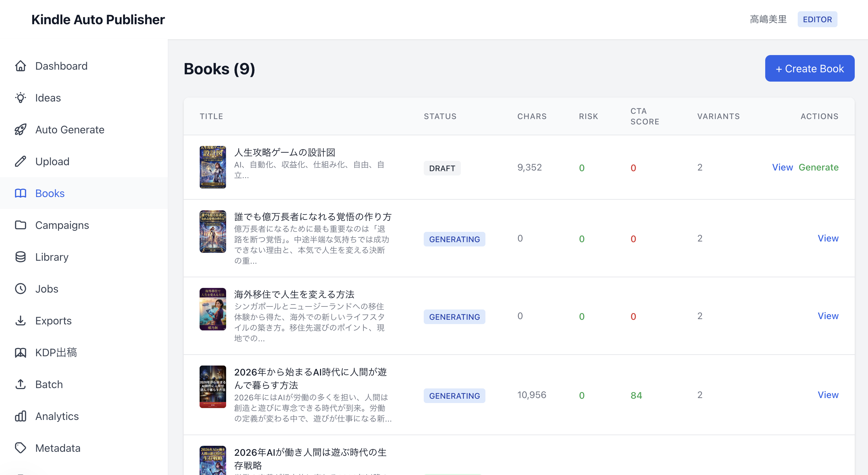Click the + Create Book button

click(810, 68)
